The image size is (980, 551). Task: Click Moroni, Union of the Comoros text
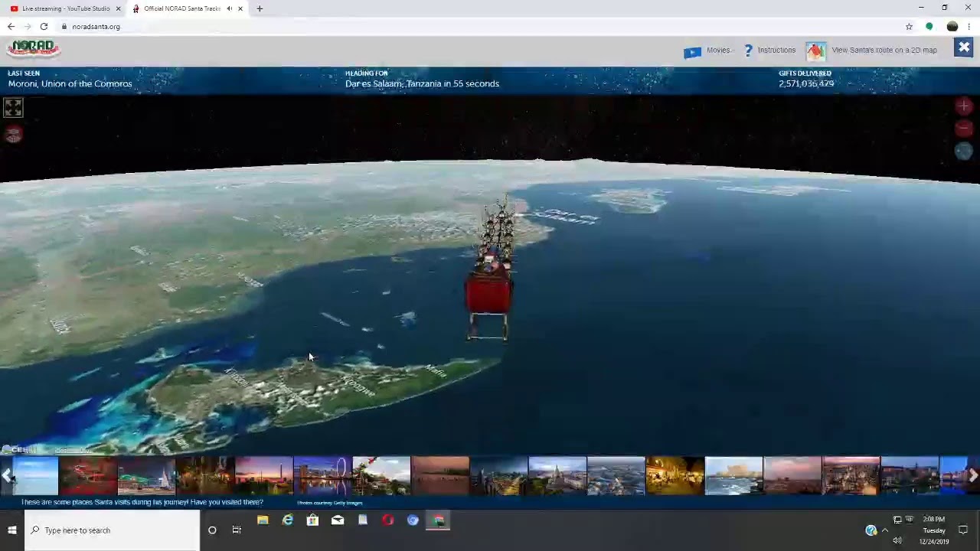[70, 84]
